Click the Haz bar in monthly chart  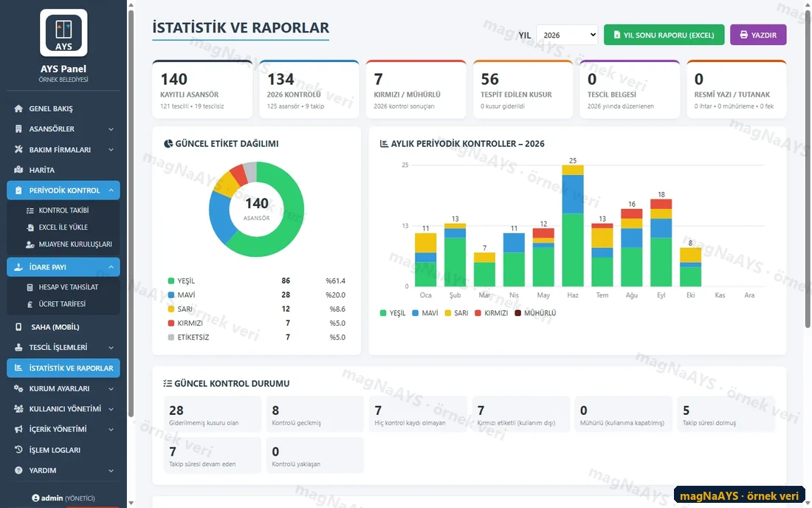[573, 226]
